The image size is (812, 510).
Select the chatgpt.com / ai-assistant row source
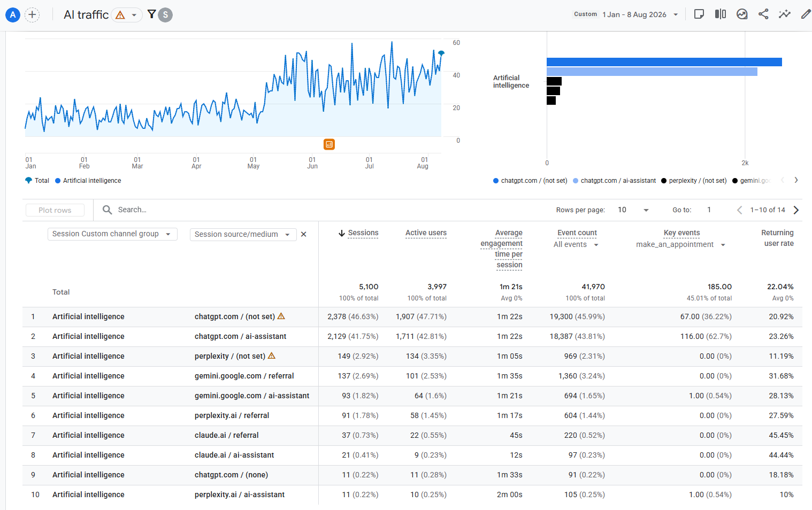pyautogui.click(x=241, y=337)
